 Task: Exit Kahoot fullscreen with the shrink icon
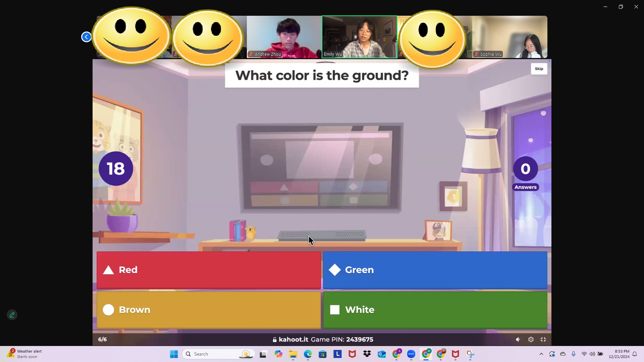tap(543, 340)
